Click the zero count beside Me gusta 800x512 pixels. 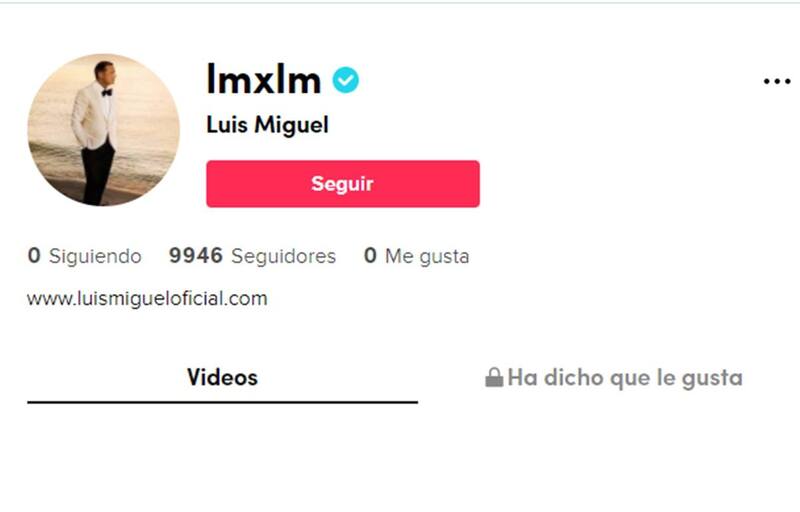tap(370, 255)
